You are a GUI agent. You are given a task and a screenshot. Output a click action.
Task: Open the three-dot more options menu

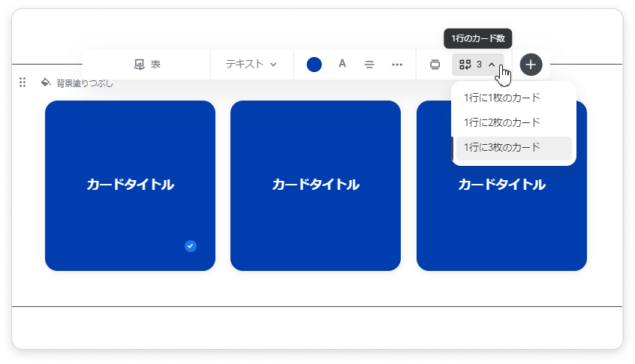click(397, 65)
